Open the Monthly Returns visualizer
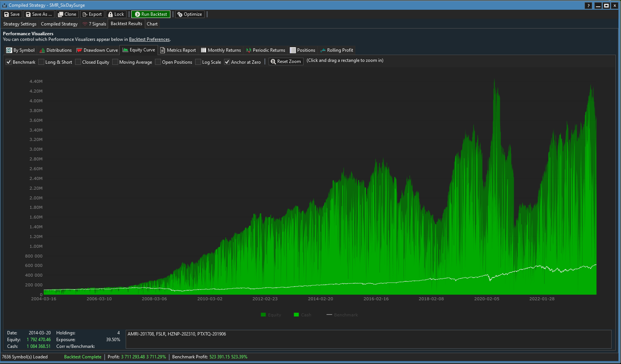 pos(221,50)
